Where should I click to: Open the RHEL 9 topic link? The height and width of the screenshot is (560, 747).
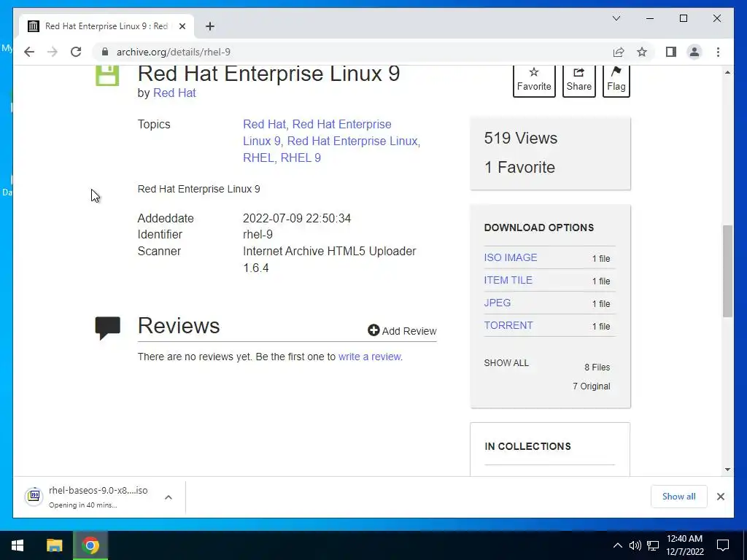[301, 157]
